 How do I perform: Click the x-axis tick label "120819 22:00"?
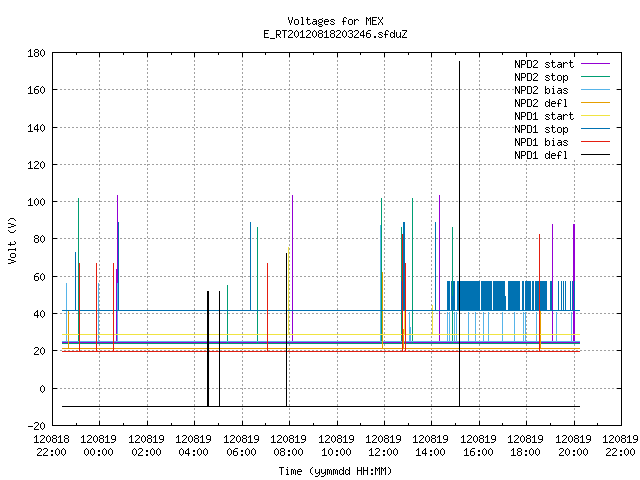(x=620, y=446)
